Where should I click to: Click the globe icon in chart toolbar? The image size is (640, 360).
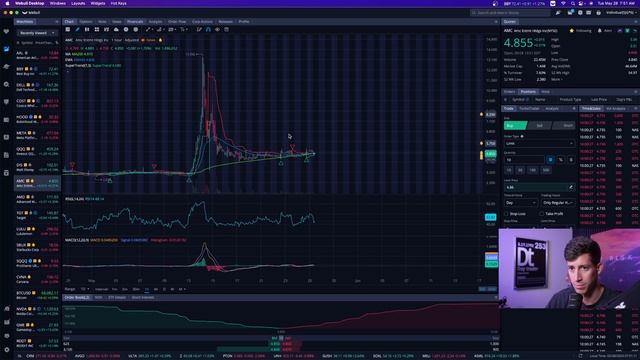pyautogui.click(x=136, y=29)
